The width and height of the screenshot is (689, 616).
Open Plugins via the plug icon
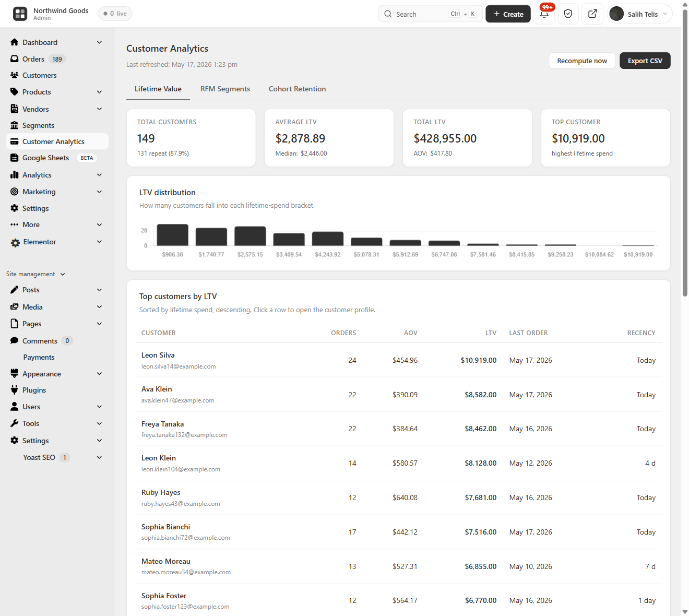(15, 390)
